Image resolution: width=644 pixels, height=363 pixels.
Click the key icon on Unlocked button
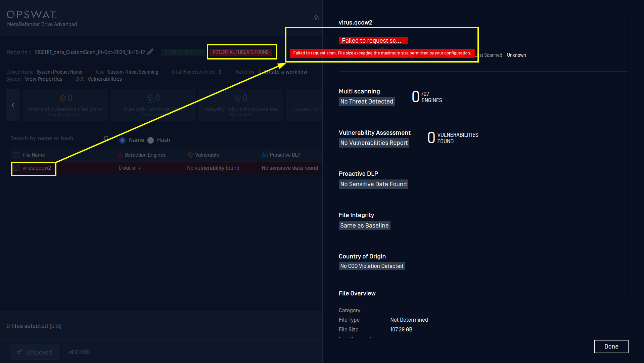pos(20,352)
